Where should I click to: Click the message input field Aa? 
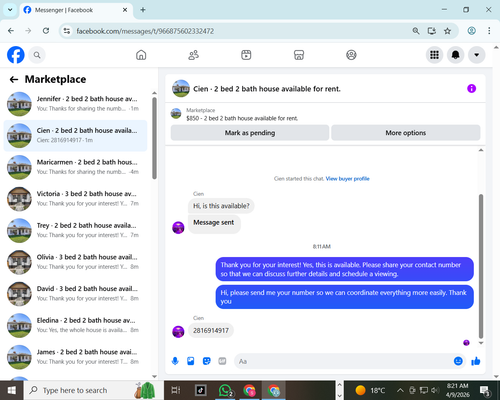[x=343, y=361]
